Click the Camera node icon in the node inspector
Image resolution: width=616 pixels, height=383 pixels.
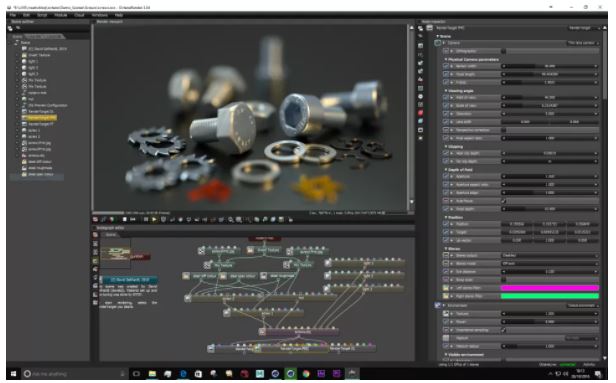438,43
